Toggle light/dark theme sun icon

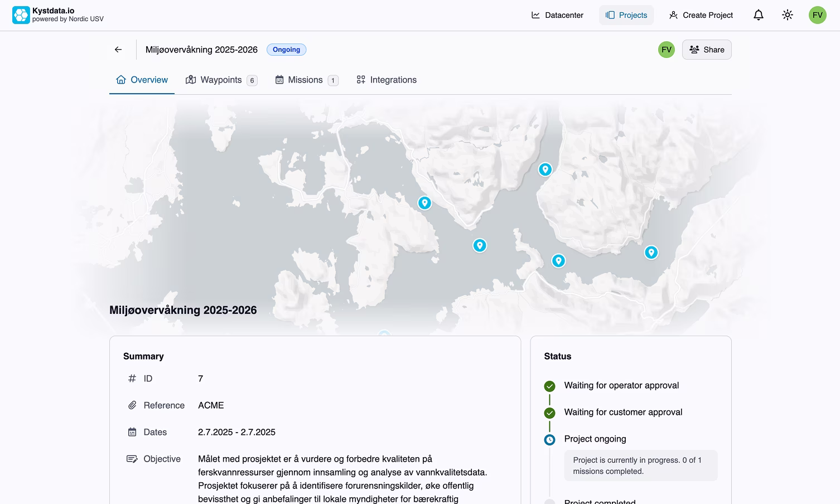tap(787, 15)
